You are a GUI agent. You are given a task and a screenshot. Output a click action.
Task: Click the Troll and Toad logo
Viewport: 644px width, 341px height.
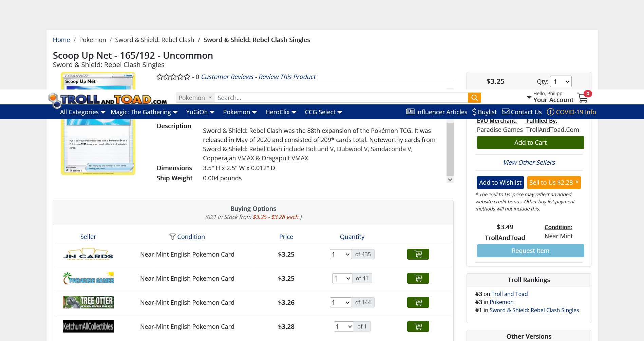point(108,100)
